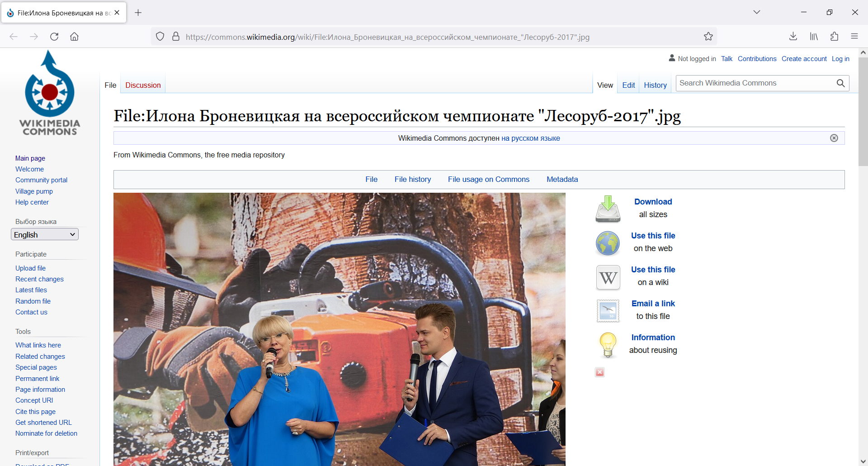The image size is (868, 466).
Task: Click the bookmark star in the address bar
Action: point(708,36)
